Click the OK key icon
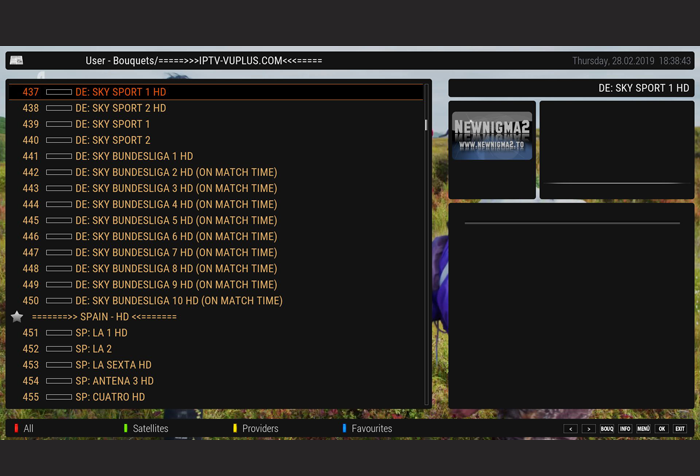The height and width of the screenshot is (476, 700). [662, 429]
